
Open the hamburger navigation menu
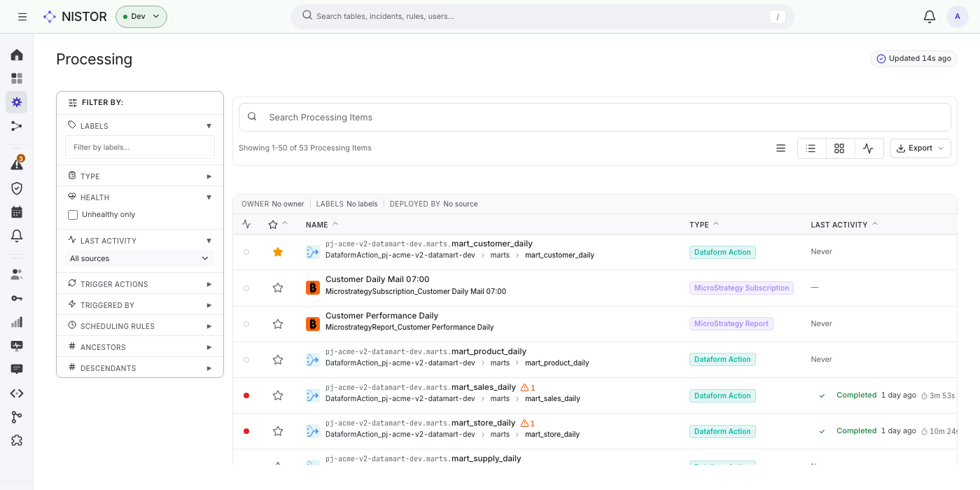(22, 17)
